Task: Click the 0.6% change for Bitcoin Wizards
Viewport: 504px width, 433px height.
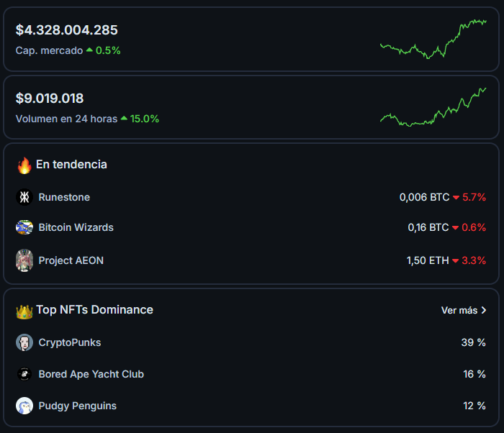Action: click(474, 227)
